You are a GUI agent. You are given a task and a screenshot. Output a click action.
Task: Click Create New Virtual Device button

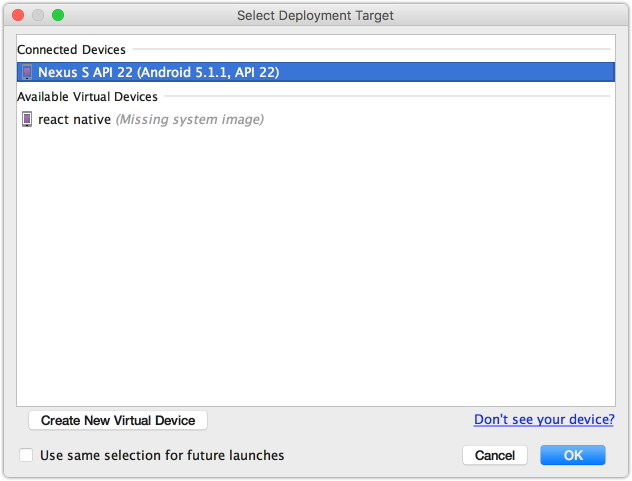coord(118,420)
